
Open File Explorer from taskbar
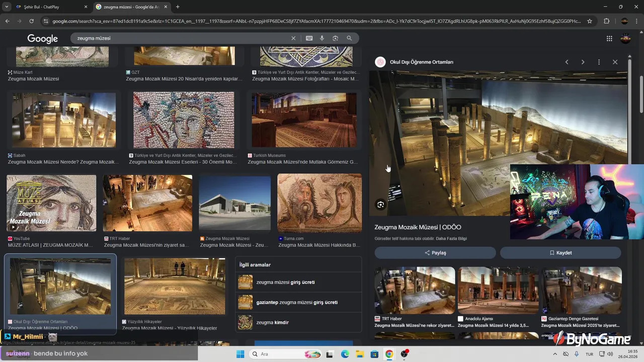click(360, 354)
